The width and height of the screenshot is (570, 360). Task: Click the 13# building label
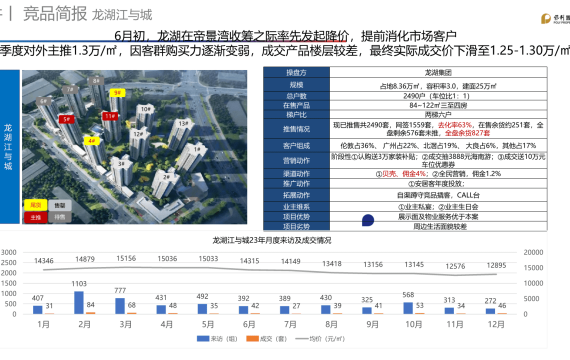click(x=183, y=123)
